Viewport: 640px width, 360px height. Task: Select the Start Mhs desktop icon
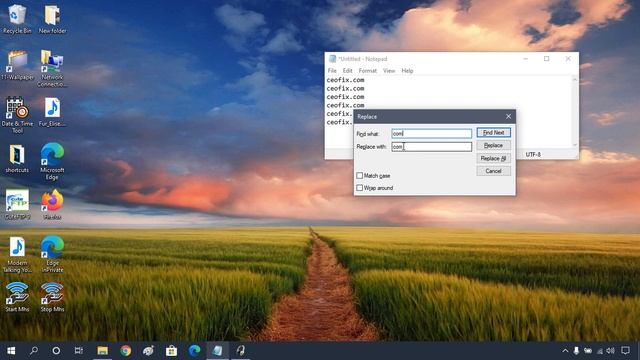pos(17,297)
